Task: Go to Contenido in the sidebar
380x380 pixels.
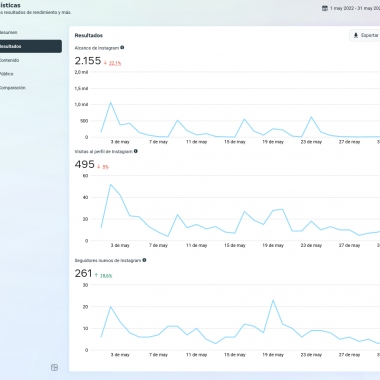Action: pos(9,60)
